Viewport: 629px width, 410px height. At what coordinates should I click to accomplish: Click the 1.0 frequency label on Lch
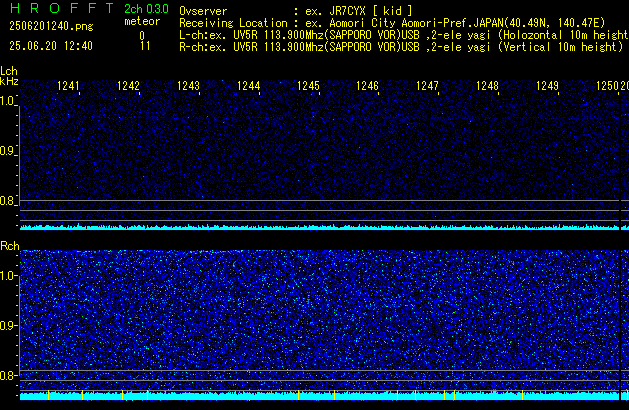point(7,101)
